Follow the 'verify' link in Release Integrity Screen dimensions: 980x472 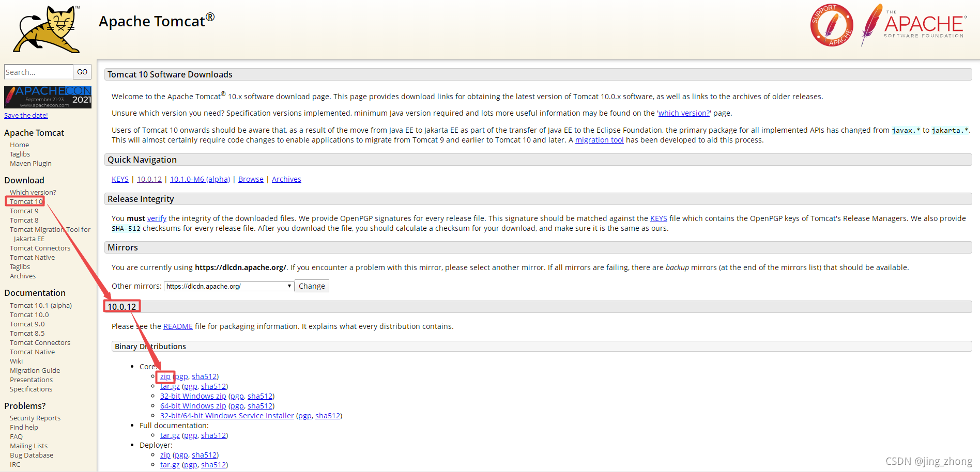tap(157, 218)
